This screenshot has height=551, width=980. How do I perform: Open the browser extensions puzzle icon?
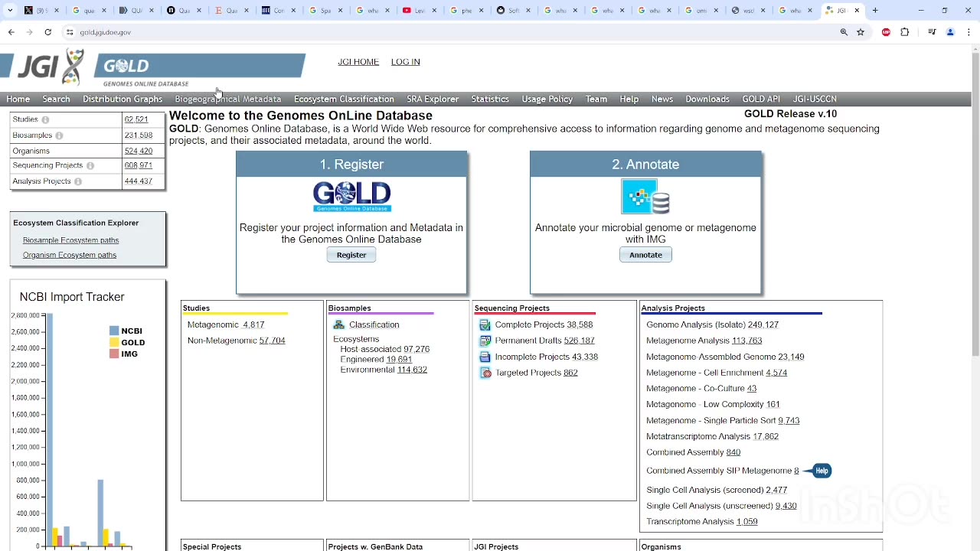click(905, 32)
